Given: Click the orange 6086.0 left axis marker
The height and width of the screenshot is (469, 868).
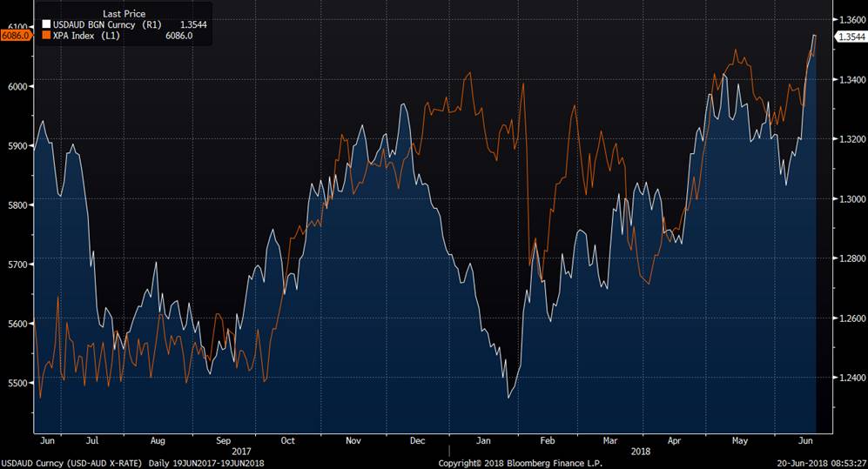Looking at the screenshot, I should pyautogui.click(x=16, y=35).
